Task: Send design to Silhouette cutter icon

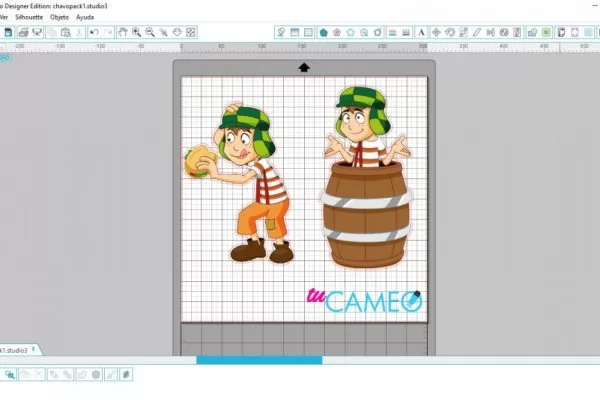Action: tap(37, 32)
